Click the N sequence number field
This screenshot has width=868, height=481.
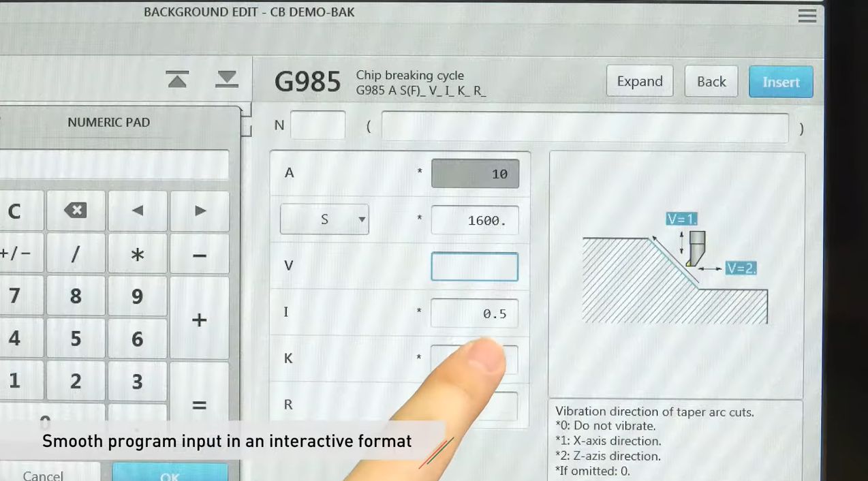click(x=317, y=125)
